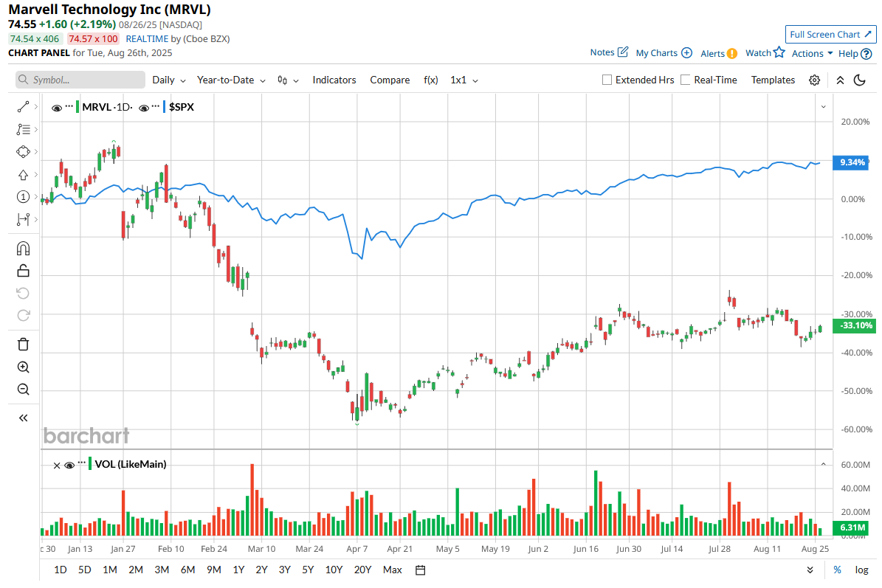The width and height of the screenshot is (882, 588).
Task: Open the Help question mark icon
Action: click(867, 54)
